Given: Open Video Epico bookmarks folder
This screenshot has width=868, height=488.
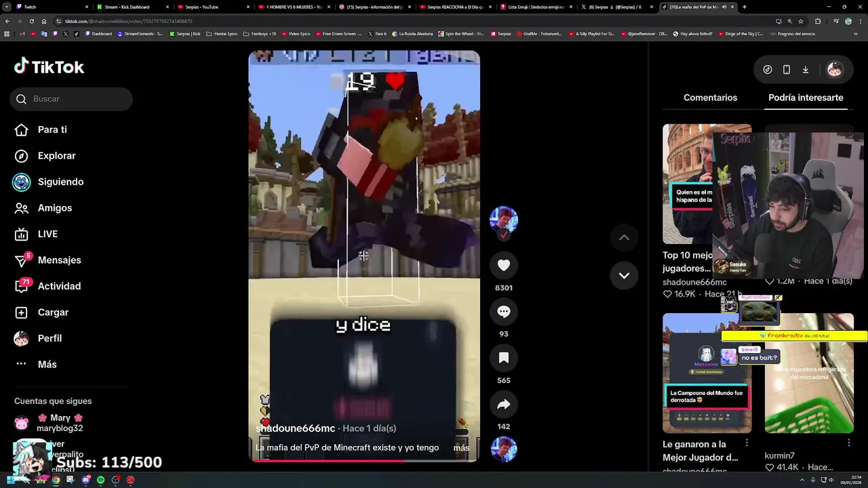Looking at the screenshot, I should click(296, 33).
